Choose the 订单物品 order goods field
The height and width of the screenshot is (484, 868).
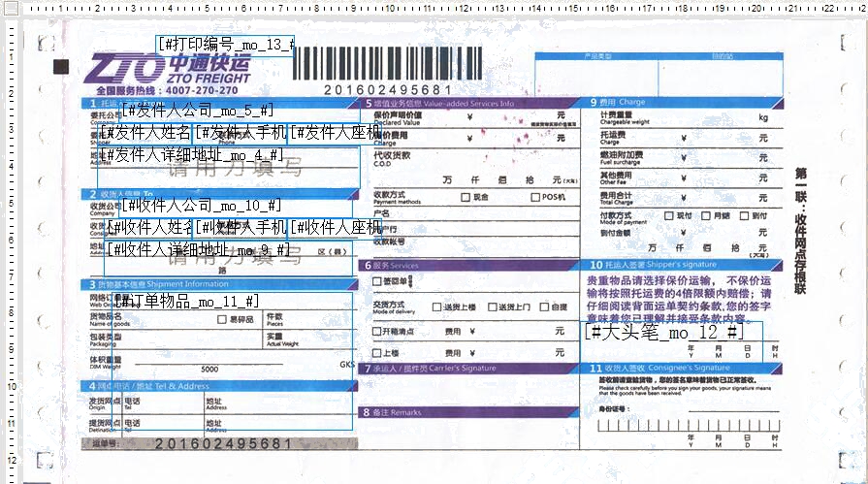coord(186,302)
